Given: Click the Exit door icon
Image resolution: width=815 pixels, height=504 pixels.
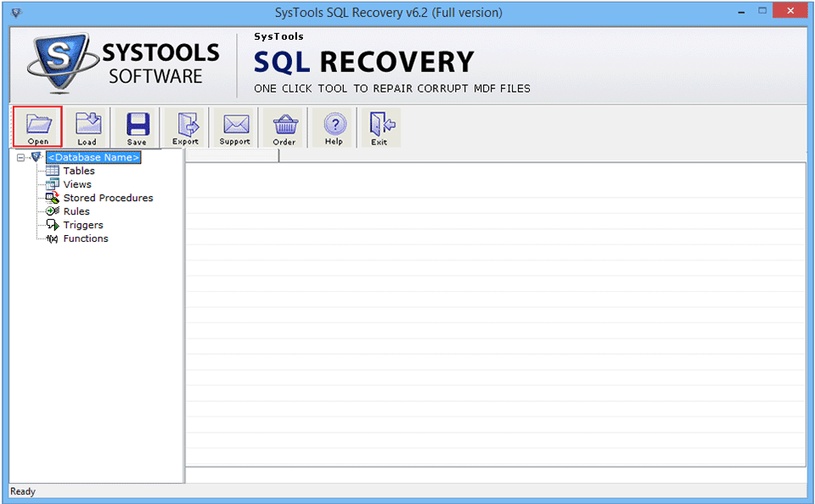Looking at the screenshot, I should click(380, 127).
